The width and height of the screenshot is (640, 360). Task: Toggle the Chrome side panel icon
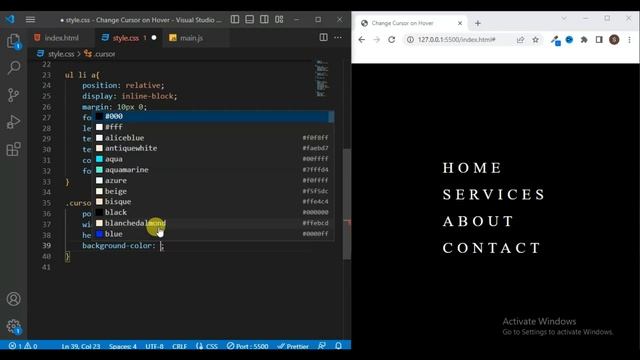599,40
